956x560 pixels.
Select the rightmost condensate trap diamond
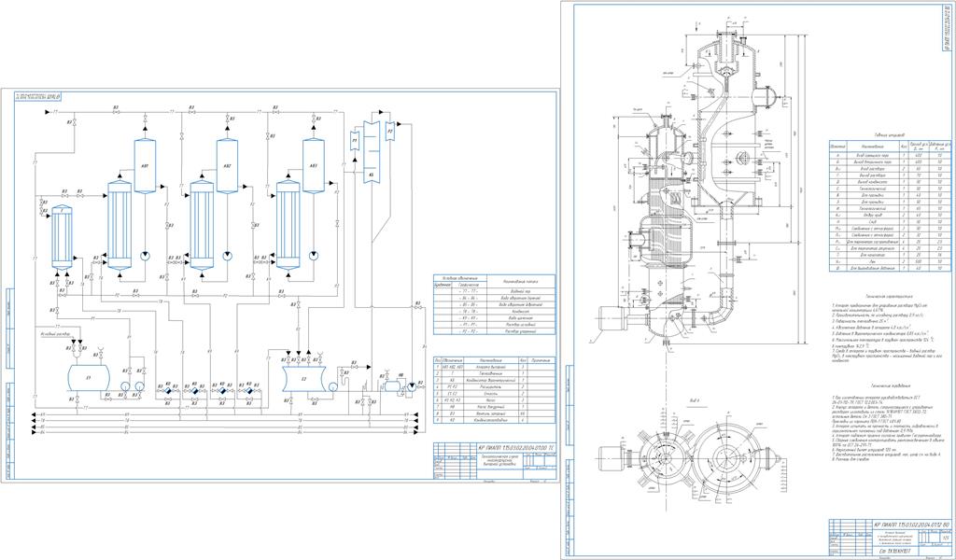click(249, 390)
